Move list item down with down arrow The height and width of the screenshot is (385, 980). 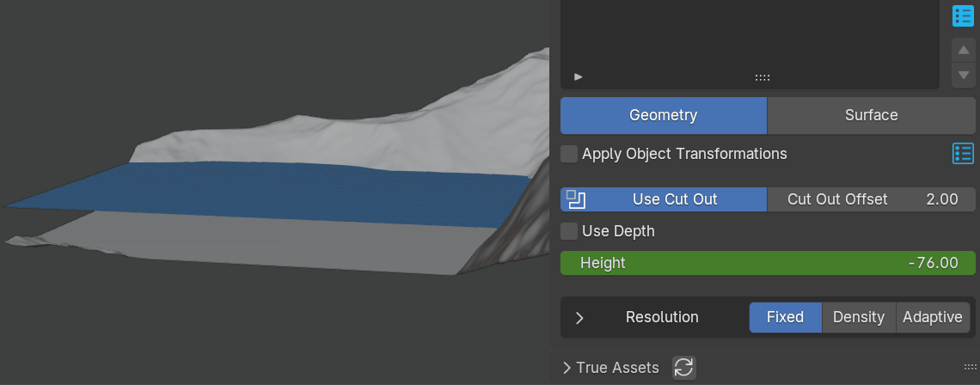[x=964, y=74]
